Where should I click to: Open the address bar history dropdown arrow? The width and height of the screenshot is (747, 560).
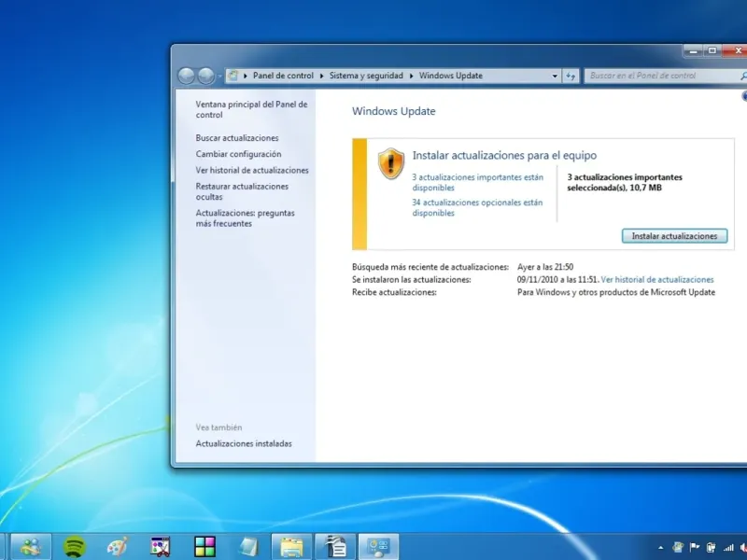555,76
